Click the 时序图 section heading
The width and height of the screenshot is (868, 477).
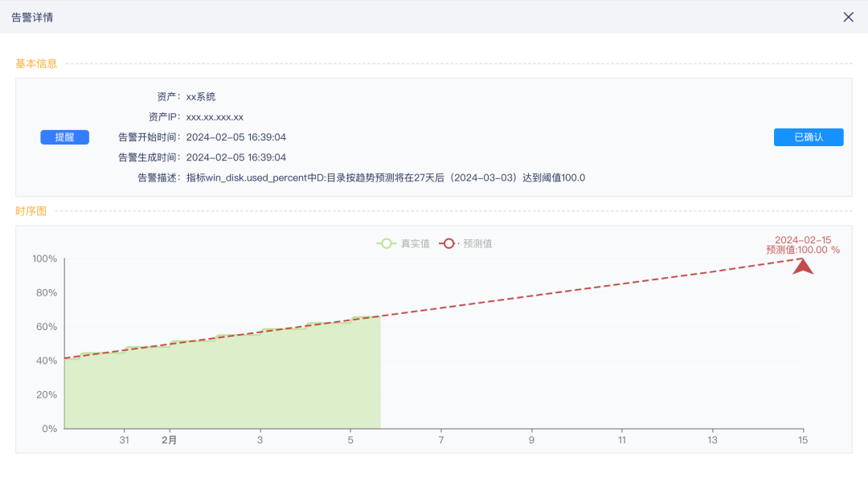click(31, 211)
